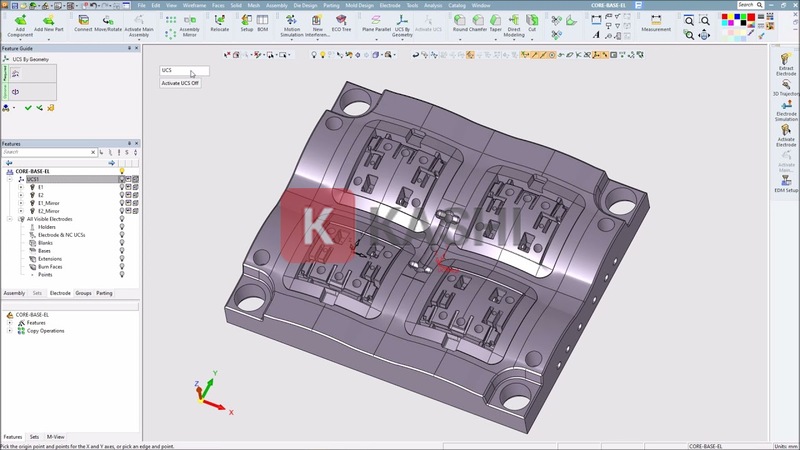Click the Activate UCS Off button
The height and width of the screenshot is (450, 800).
[x=180, y=83]
